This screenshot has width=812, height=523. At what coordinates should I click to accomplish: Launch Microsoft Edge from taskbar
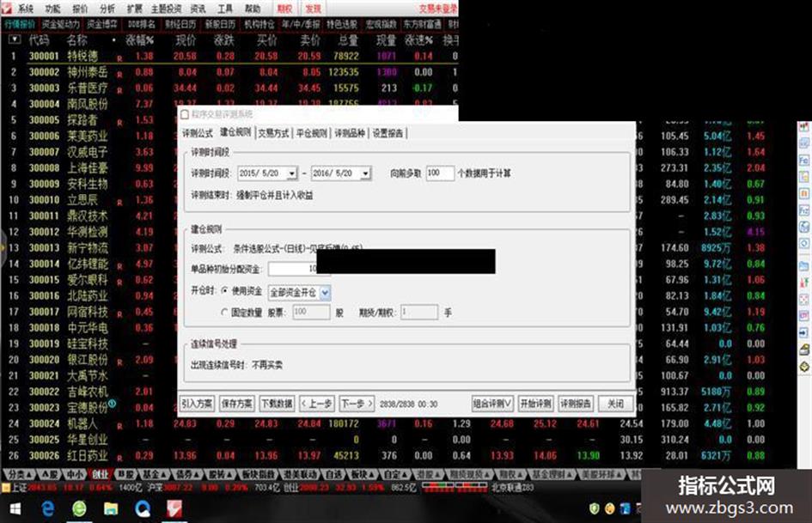coord(47,509)
